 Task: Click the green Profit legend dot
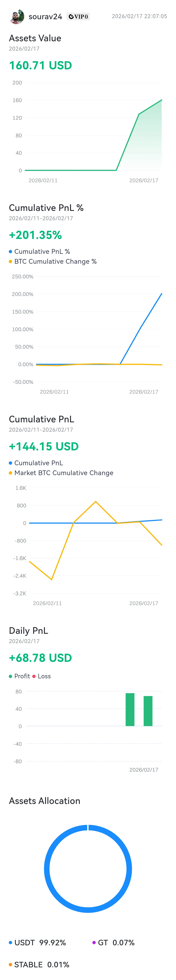[x=11, y=676]
